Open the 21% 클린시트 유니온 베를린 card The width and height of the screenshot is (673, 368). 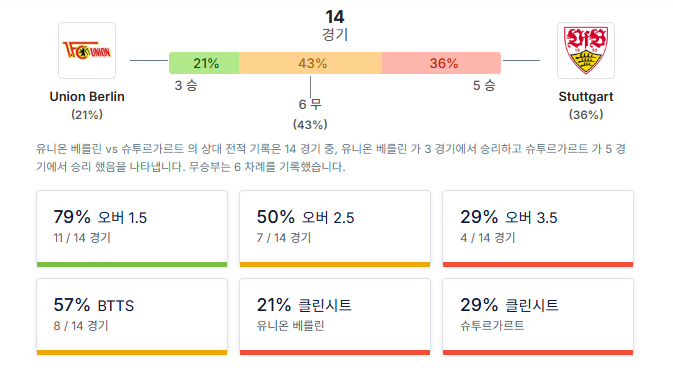335,317
